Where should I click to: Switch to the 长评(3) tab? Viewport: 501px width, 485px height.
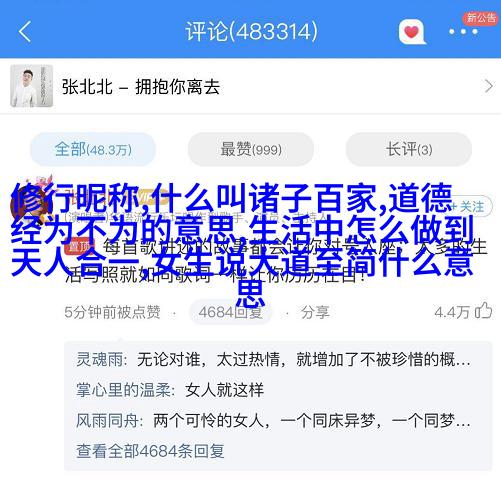(x=409, y=149)
